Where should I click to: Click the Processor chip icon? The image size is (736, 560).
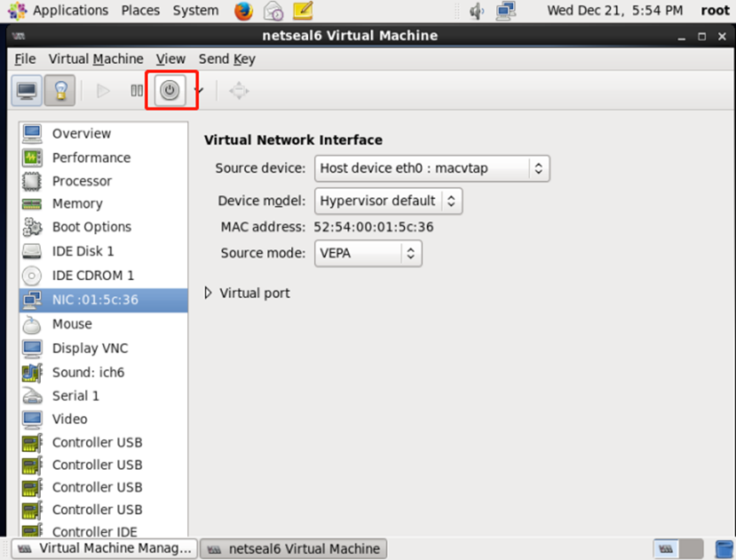32,180
